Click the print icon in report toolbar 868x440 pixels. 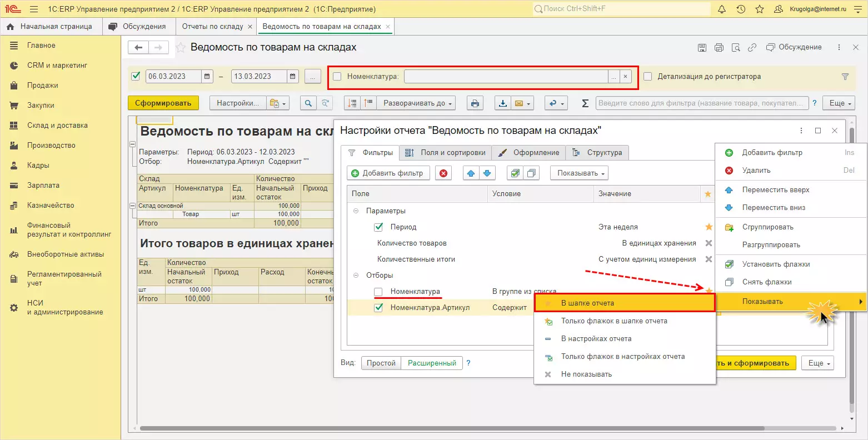point(474,103)
